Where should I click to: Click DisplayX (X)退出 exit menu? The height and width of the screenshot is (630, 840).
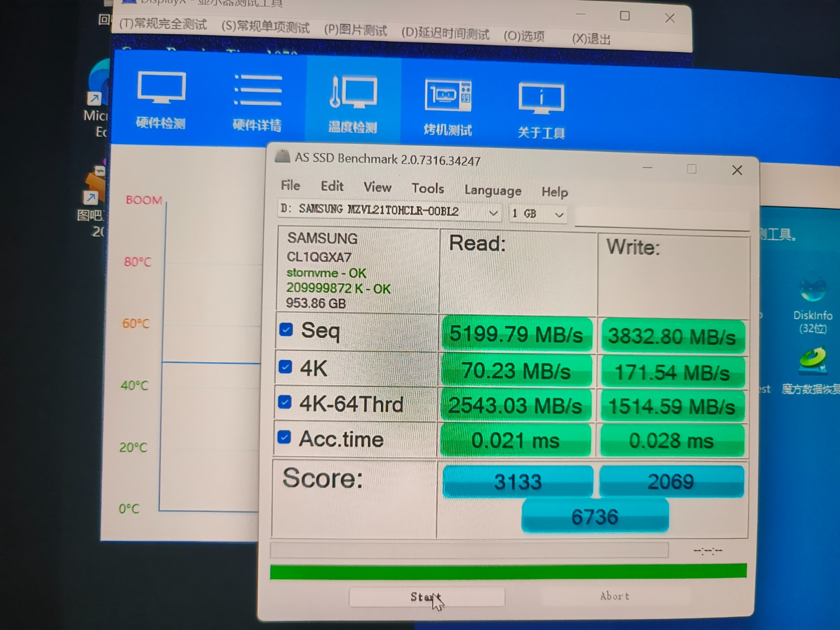pyautogui.click(x=591, y=39)
